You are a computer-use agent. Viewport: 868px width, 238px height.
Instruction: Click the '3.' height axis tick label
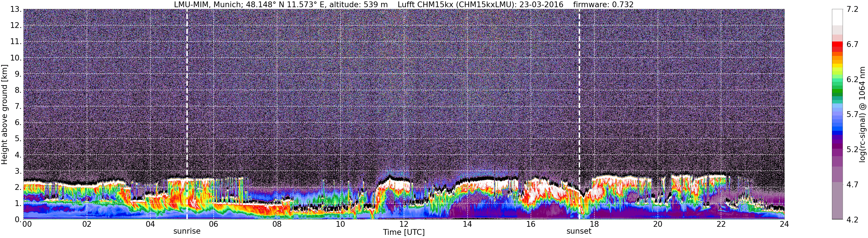click(x=18, y=171)
